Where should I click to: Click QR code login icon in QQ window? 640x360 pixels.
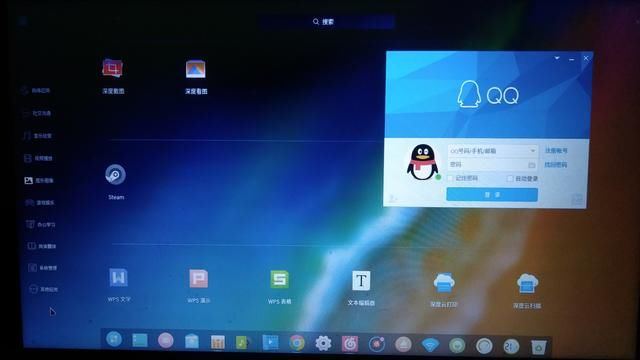(577, 200)
